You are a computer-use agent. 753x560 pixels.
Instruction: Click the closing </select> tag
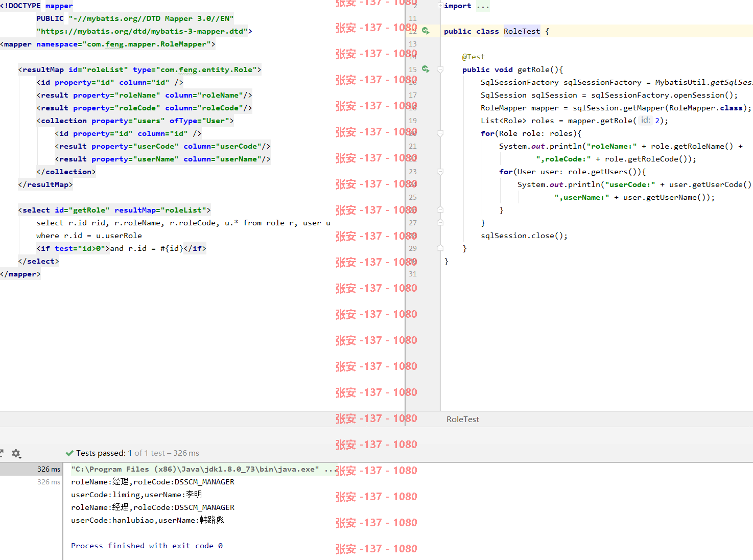tap(38, 261)
